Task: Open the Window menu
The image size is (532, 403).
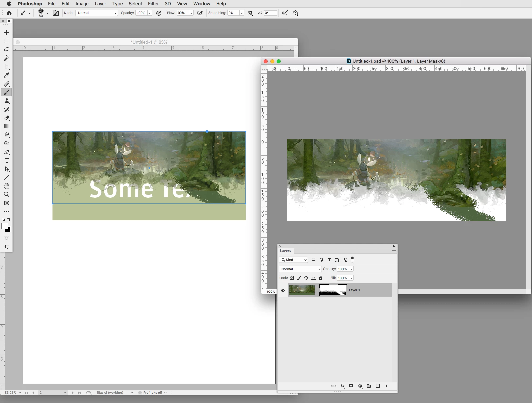Action: [201, 4]
